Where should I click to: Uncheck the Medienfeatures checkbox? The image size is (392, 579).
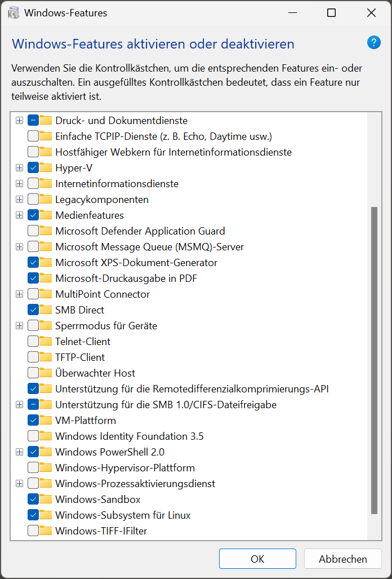(33, 215)
